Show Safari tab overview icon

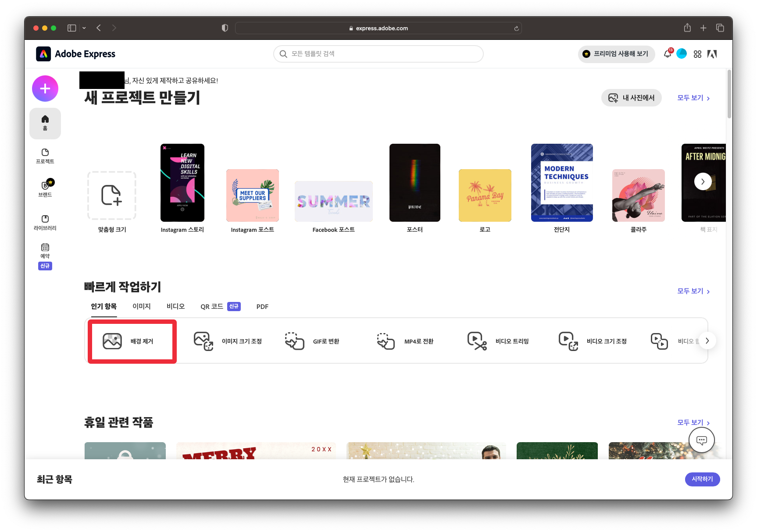click(720, 28)
